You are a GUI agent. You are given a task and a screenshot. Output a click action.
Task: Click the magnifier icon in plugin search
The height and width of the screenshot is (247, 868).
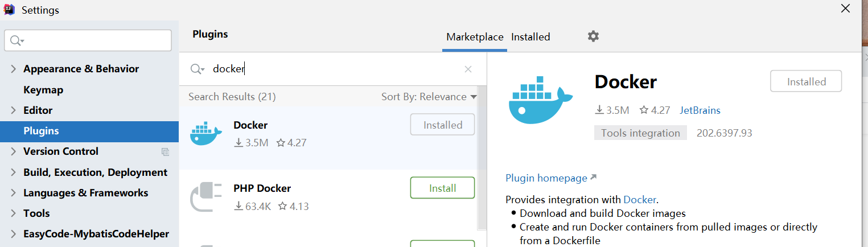pyautogui.click(x=197, y=69)
